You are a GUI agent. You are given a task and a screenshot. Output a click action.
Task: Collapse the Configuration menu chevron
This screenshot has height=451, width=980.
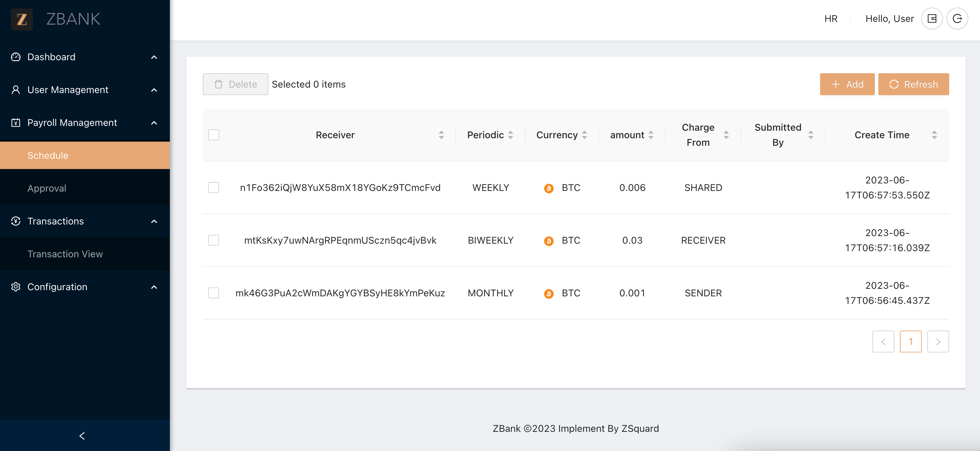coord(154,287)
